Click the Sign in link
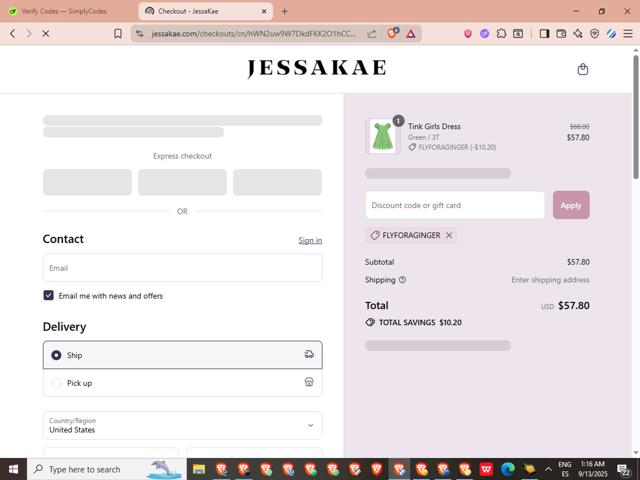Viewport: 640px width, 480px height. 310,240
